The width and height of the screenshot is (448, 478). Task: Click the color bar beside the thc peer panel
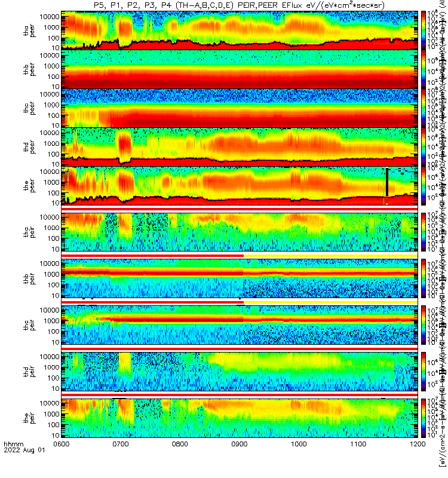424,108
